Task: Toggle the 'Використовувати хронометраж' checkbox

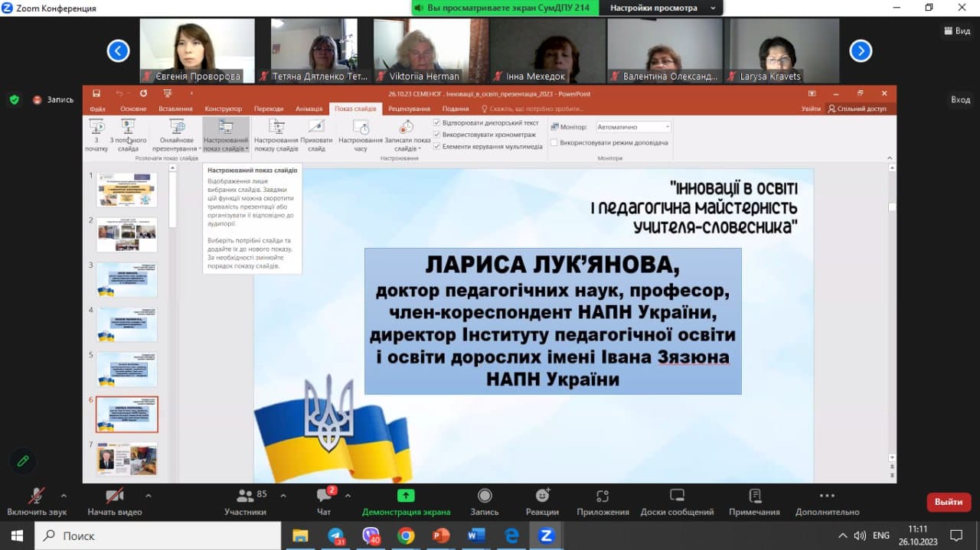Action: pyautogui.click(x=437, y=135)
